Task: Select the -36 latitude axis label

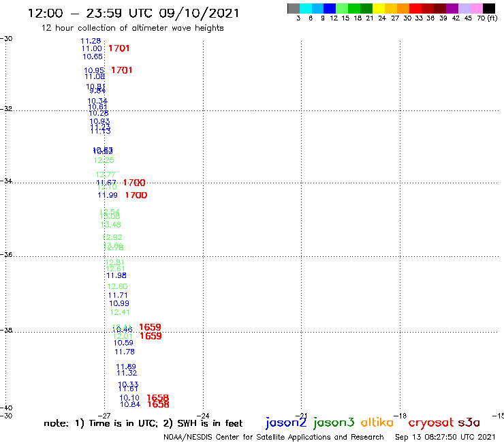Action: (x=5, y=255)
